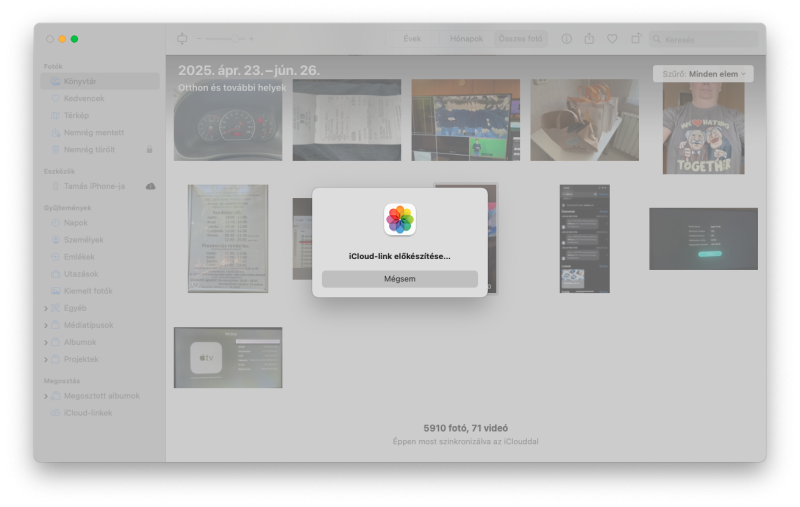800x507 pixels.
Task: Click the Könyvtár sidebar icon
Action: [55, 81]
